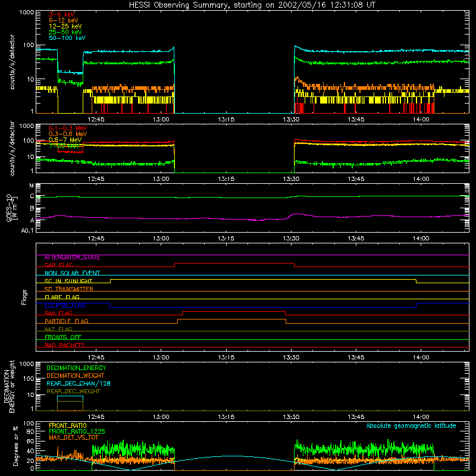This screenshot has width=476, height=476.
Task: Select the SC_IN_SUNLIGHT flag label
Action: tap(68, 281)
